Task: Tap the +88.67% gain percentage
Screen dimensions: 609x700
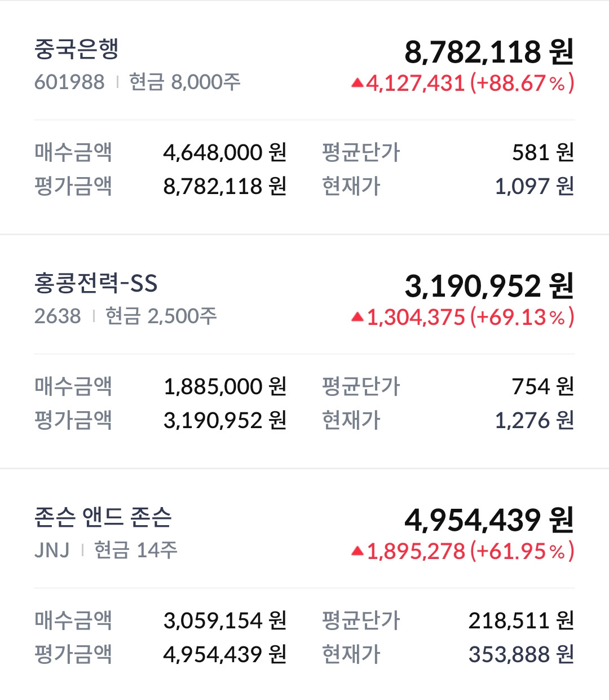Action: (522, 83)
